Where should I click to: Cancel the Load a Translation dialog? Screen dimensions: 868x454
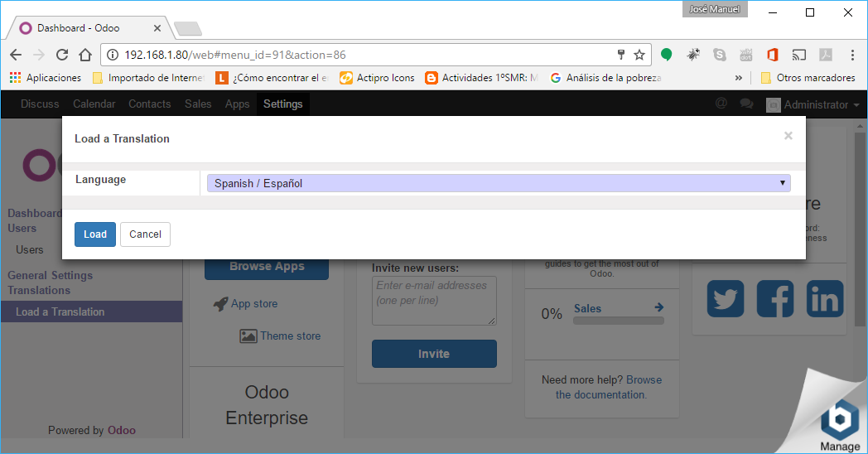tap(145, 234)
